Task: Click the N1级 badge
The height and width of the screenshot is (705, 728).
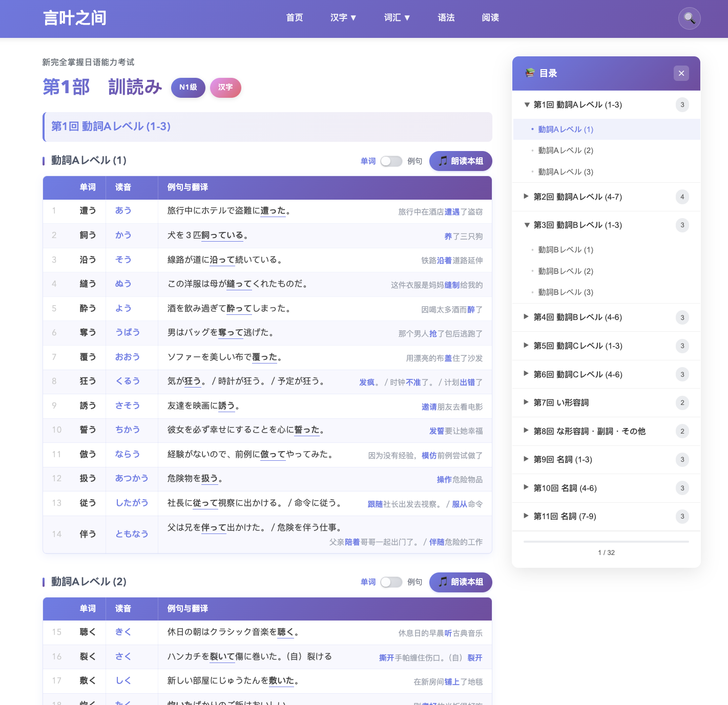Action: pos(188,88)
